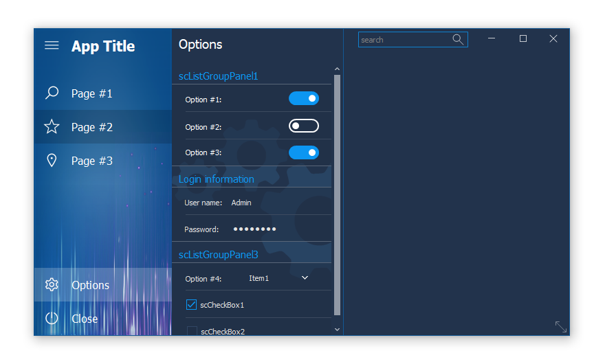Close the window with the X button
The height and width of the screenshot is (364, 605).
tap(553, 38)
